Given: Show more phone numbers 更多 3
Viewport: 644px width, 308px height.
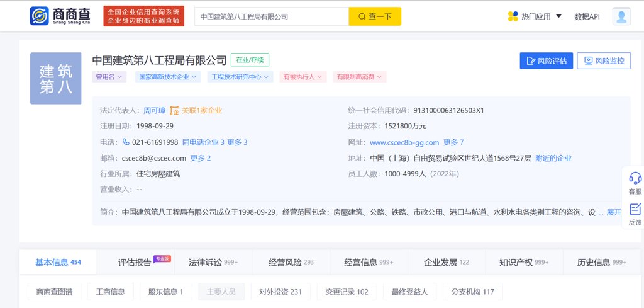Looking at the screenshot, I should 237,142.
